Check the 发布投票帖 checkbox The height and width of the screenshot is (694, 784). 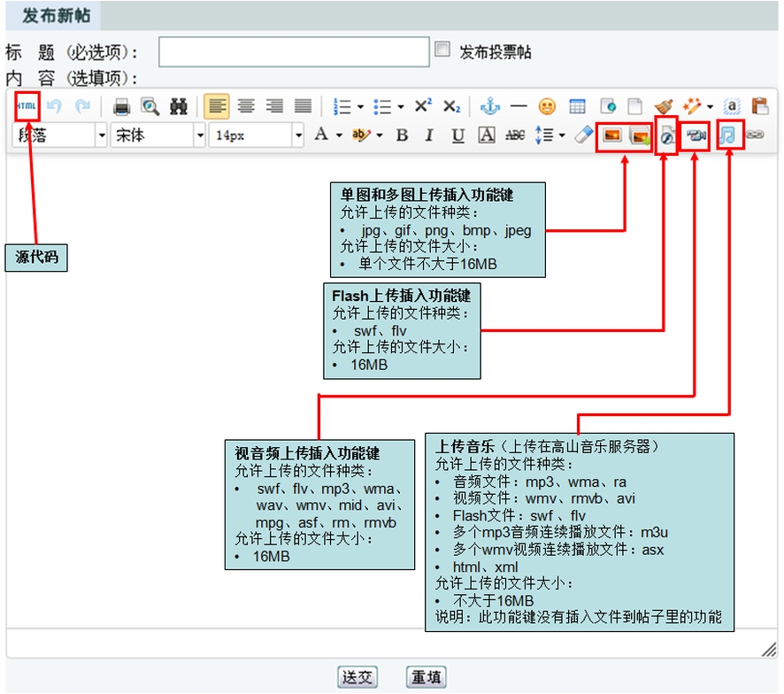(443, 50)
